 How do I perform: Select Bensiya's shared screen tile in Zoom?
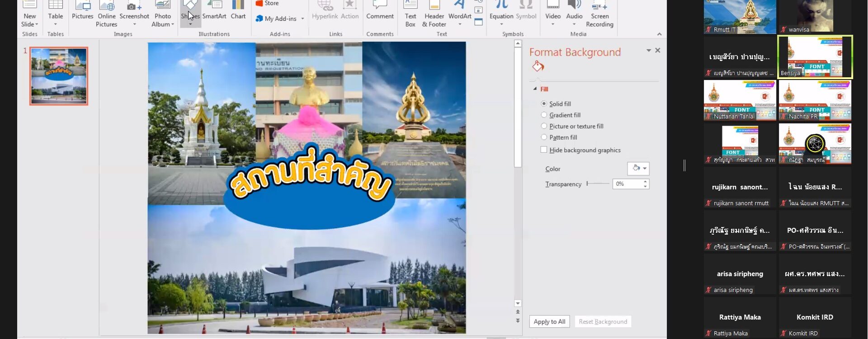815,57
